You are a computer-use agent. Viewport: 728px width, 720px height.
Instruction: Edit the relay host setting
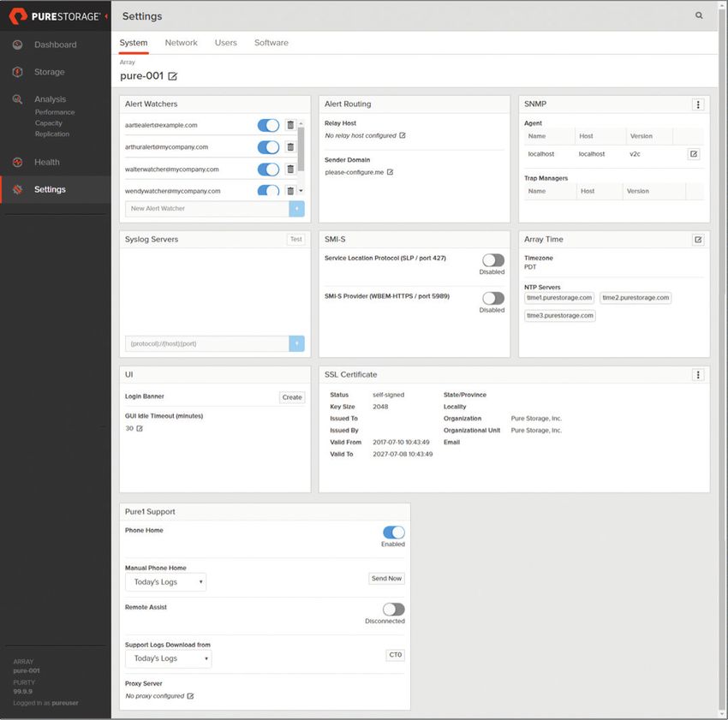403,135
